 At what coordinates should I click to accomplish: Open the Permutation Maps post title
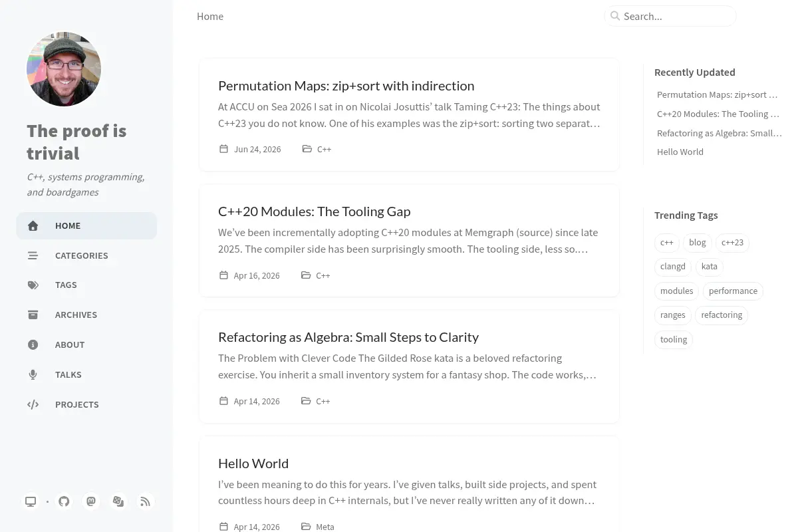point(346,86)
